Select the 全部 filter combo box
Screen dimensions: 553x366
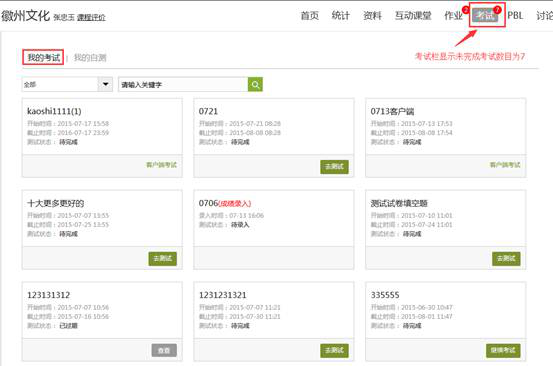pyautogui.click(x=67, y=85)
